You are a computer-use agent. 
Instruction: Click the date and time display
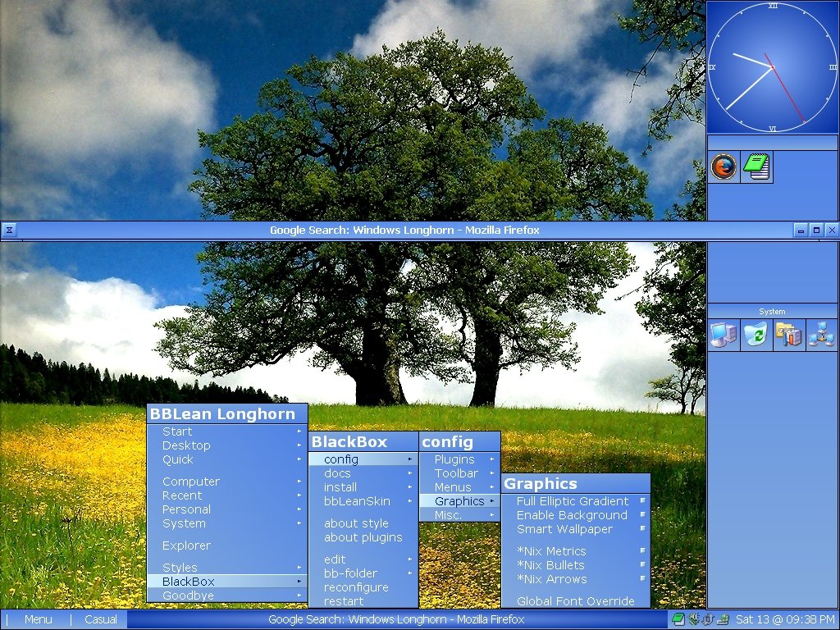click(x=785, y=619)
